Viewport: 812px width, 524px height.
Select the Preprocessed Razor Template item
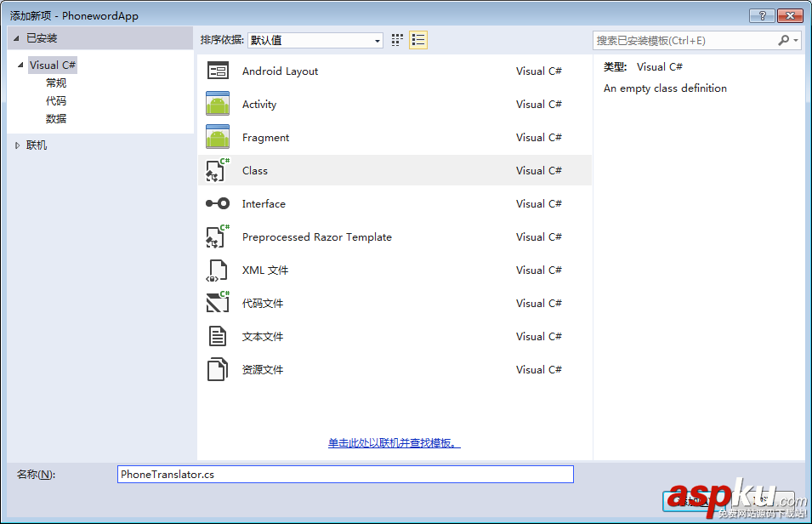pos(317,236)
